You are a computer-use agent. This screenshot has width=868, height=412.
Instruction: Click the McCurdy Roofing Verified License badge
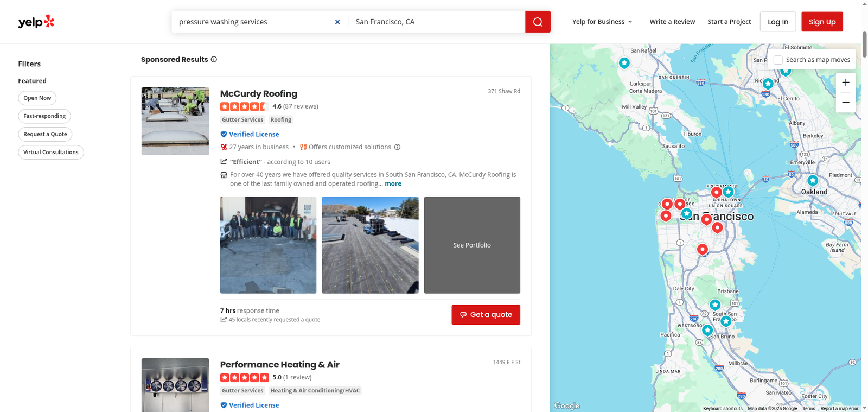coord(250,134)
